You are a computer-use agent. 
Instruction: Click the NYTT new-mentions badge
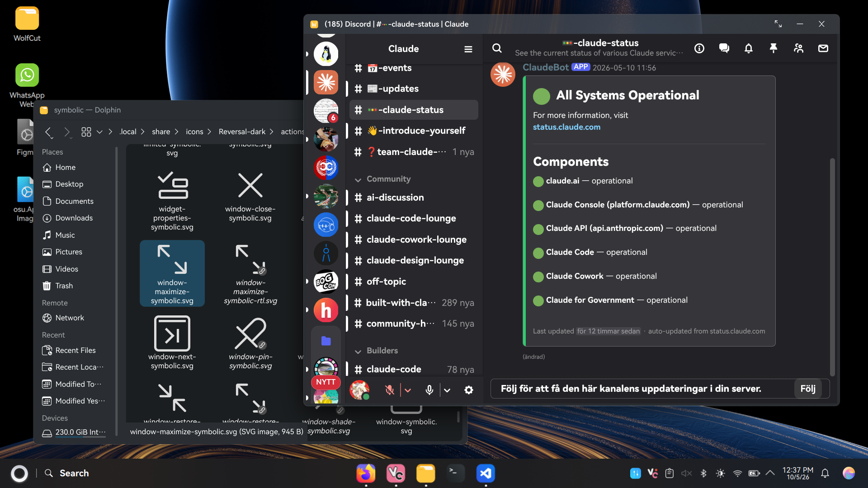tap(325, 382)
